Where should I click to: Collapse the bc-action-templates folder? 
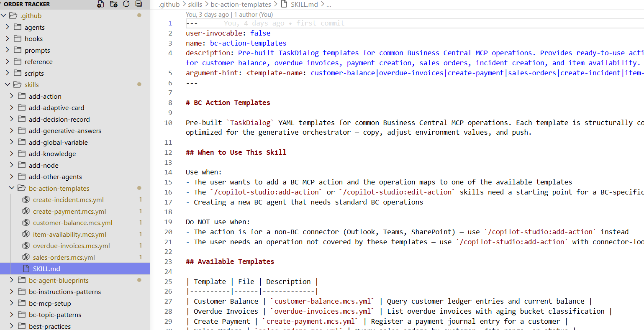(12, 188)
